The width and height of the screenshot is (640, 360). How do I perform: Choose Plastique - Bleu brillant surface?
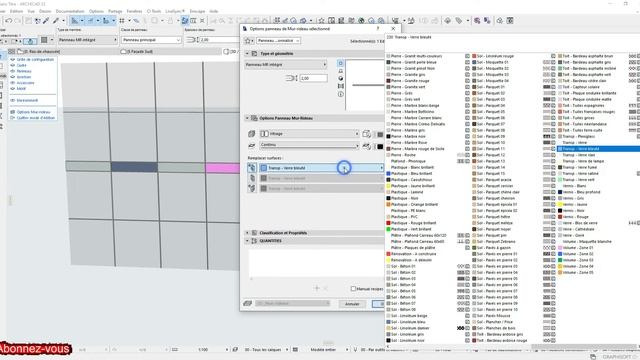click(x=412, y=173)
